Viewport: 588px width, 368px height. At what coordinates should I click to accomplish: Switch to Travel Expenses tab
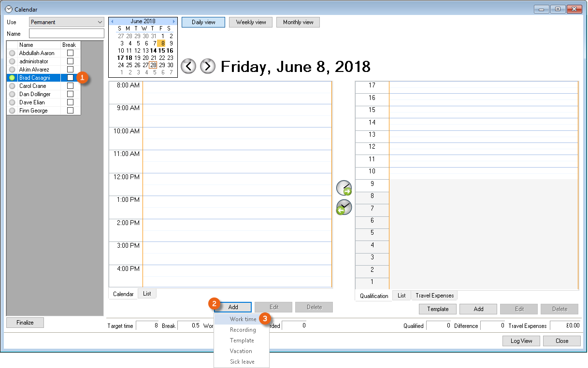[434, 296]
